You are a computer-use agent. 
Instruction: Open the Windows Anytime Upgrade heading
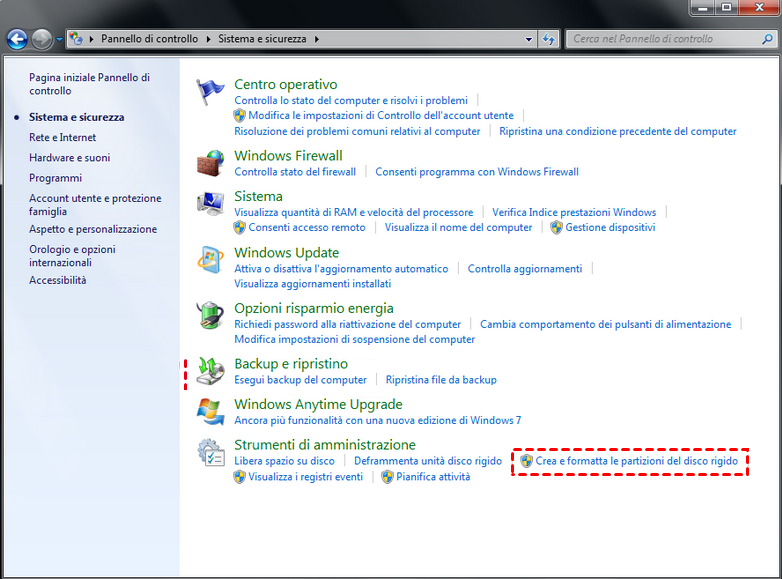[318, 404]
